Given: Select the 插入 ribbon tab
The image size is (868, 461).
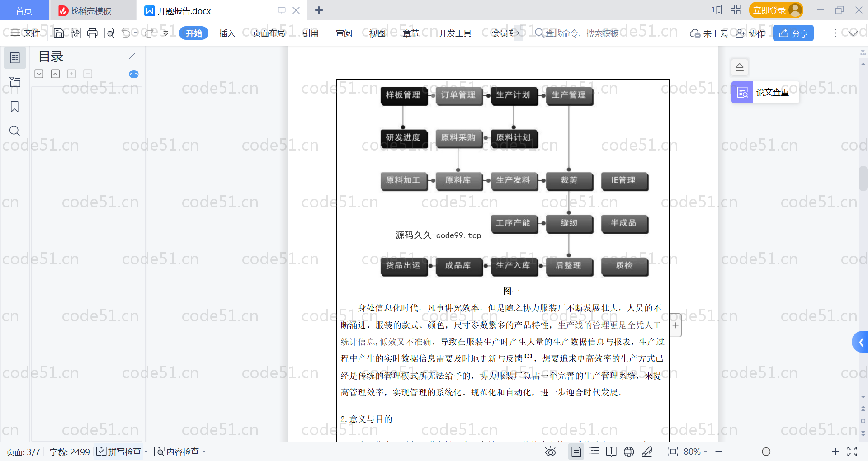Looking at the screenshot, I should point(227,33).
